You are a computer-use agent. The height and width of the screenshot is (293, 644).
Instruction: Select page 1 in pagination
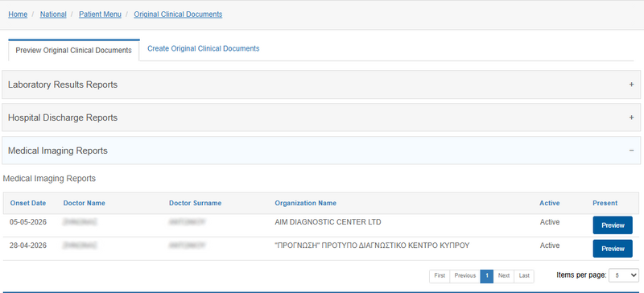[487, 276]
